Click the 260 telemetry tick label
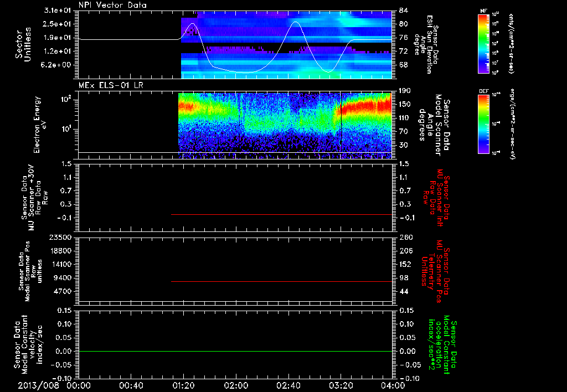567x392 pixels. [405, 238]
